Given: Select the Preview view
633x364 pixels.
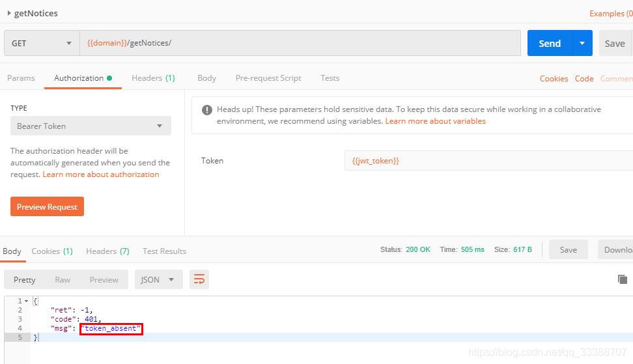Looking at the screenshot, I should click(104, 279).
